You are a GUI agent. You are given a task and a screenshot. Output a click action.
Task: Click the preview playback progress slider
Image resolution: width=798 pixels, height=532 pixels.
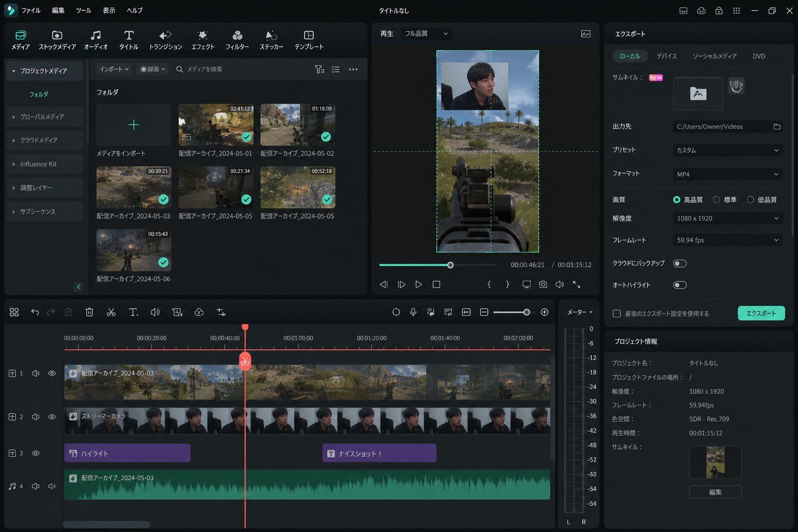[x=437, y=265]
